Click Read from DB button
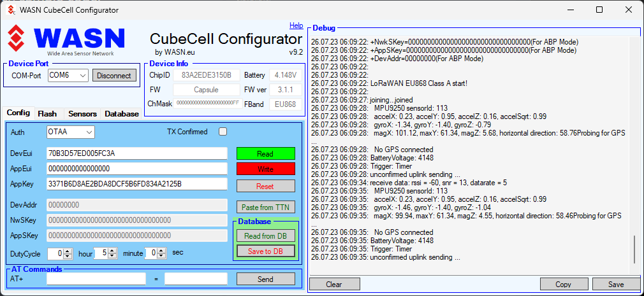Screen dimensions: 644x296 pos(265,236)
